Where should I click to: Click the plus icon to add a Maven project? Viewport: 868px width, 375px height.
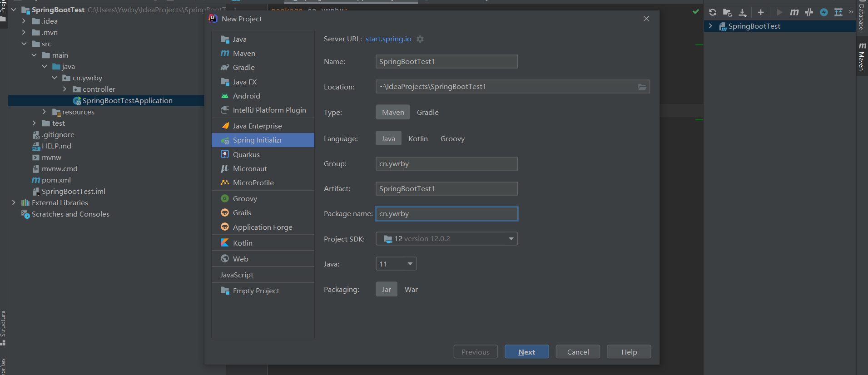coord(761,12)
